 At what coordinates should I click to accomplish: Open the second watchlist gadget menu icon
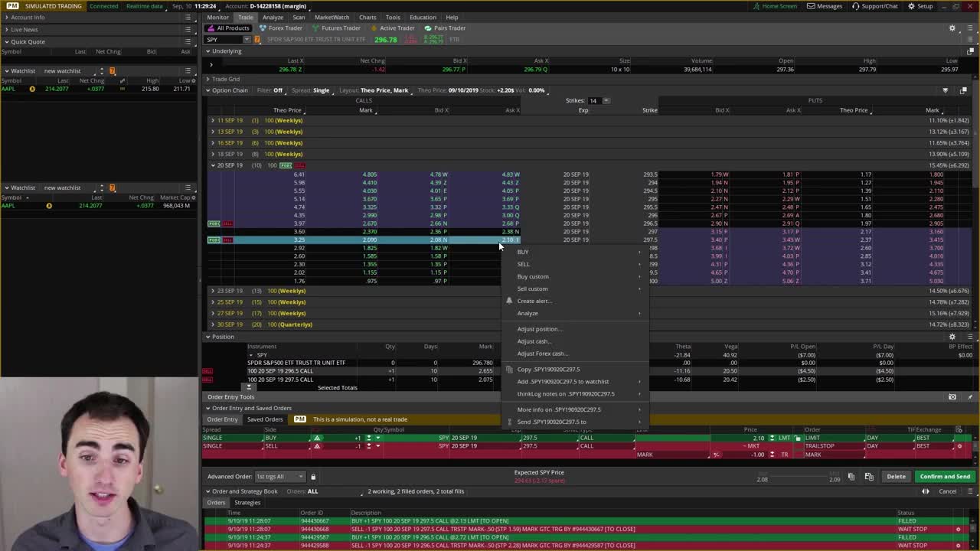pos(188,187)
